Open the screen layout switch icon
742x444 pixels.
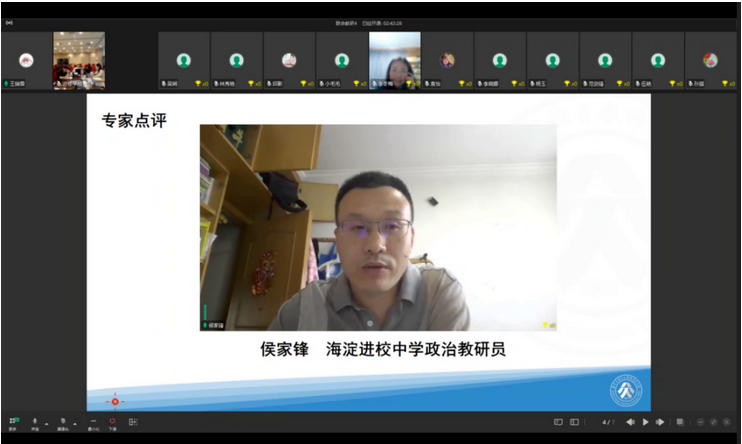tap(133, 422)
